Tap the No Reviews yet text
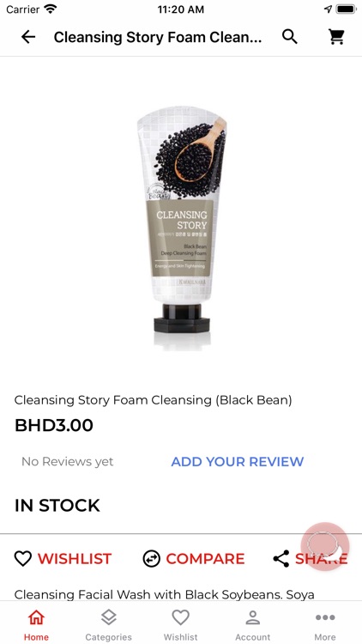Image resolution: width=362 pixels, height=644 pixels. [67, 462]
